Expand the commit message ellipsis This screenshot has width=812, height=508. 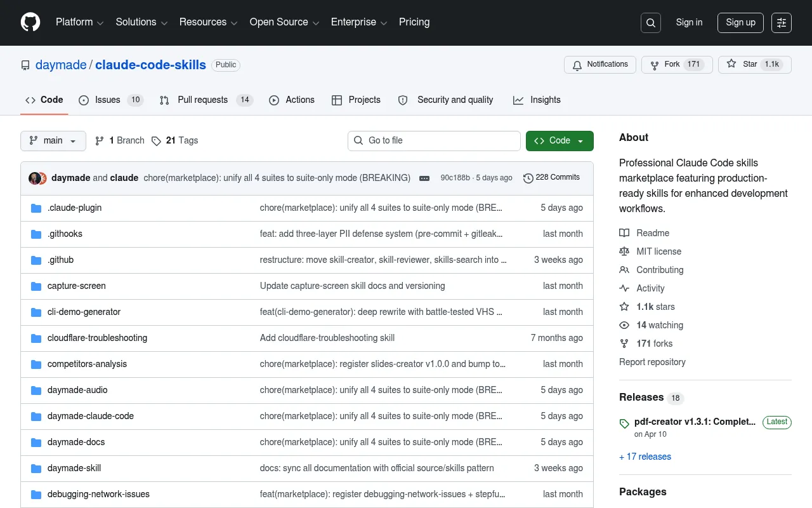click(424, 178)
